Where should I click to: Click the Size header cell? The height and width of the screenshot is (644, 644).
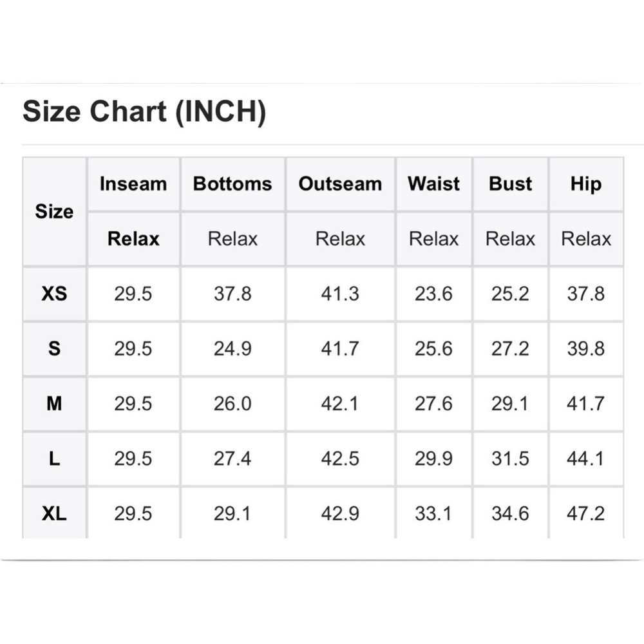point(54,211)
